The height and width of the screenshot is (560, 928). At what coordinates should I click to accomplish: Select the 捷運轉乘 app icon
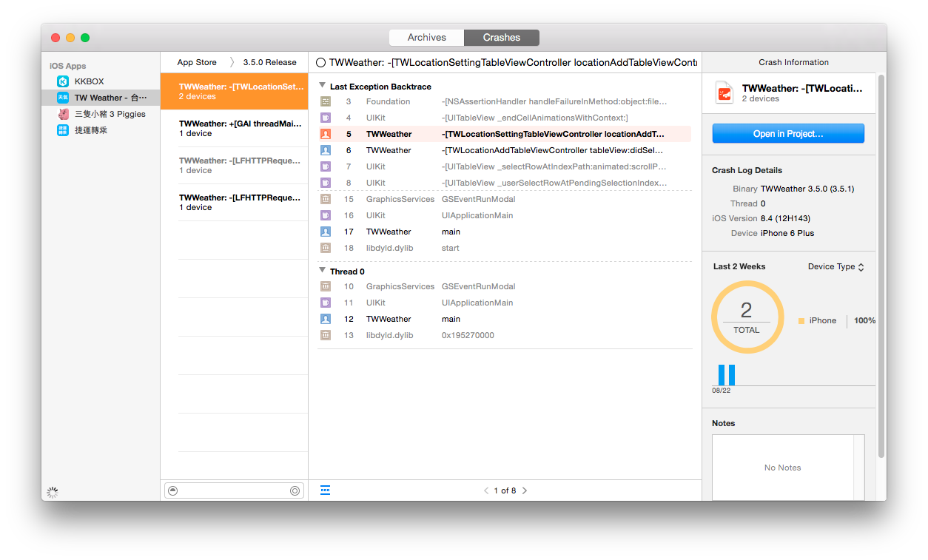pos(63,130)
